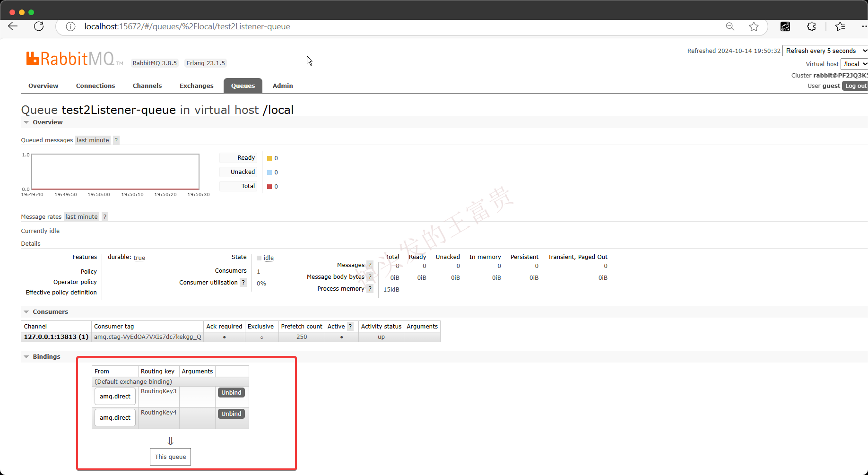Reload the page with the refresh icon
The image size is (868, 475).
tap(39, 26)
